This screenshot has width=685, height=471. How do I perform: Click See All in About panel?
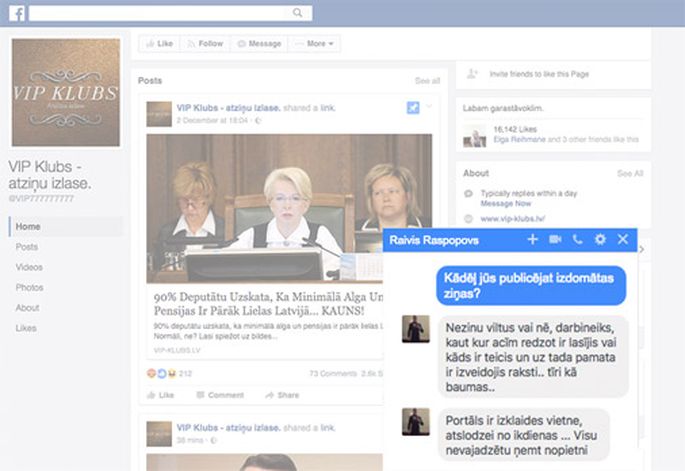630,173
